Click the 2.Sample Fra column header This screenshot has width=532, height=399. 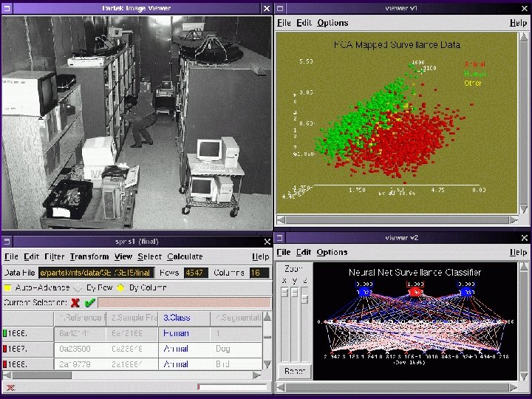point(132,318)
